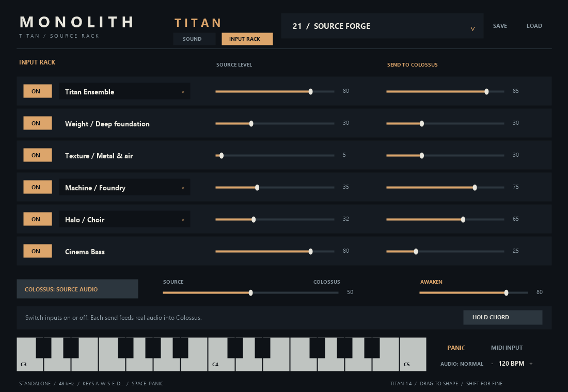Click the SAVE preset button
The width and height of the screenshot is (568, 392).
pyautogui.click(x=500, y=26)
